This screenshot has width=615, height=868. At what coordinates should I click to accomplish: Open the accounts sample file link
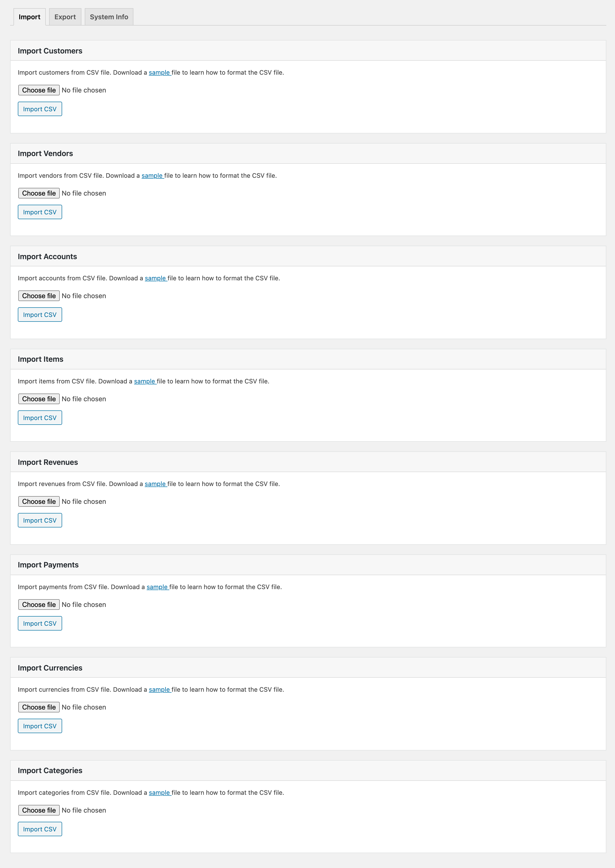click(155, 278)
